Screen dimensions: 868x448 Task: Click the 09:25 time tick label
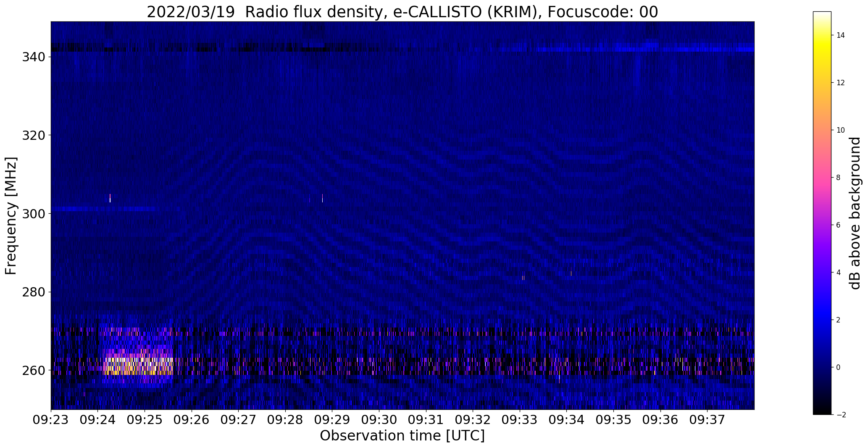point(145,420)
